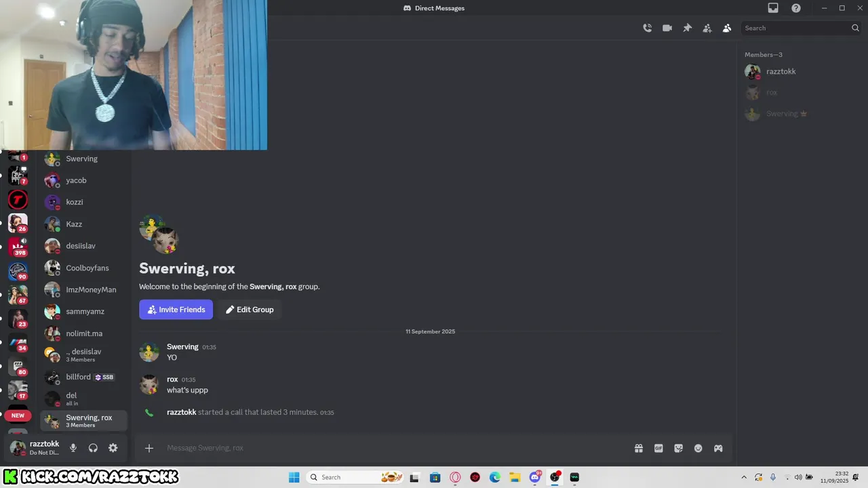Open User Settings gear icon

(113, 448)
